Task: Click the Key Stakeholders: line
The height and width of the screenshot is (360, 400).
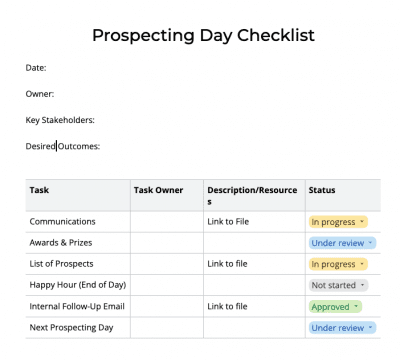Action: (60, 120)
